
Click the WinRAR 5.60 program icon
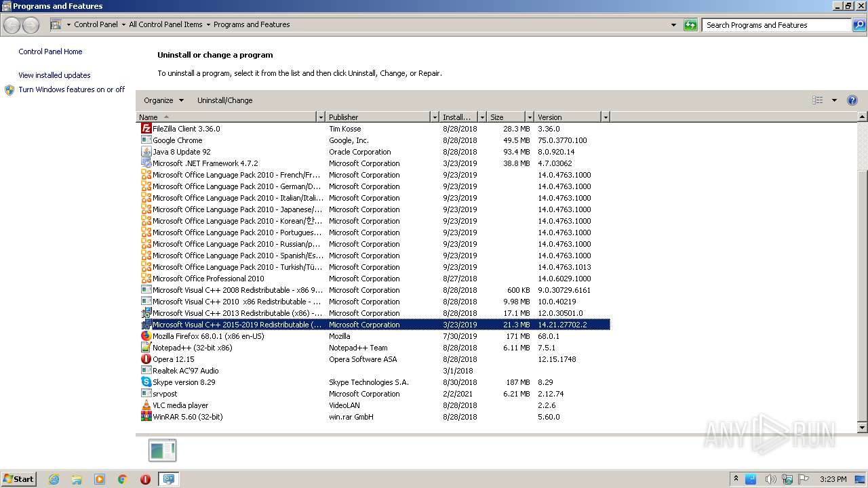pyautogui.click(x=146, y=417)
